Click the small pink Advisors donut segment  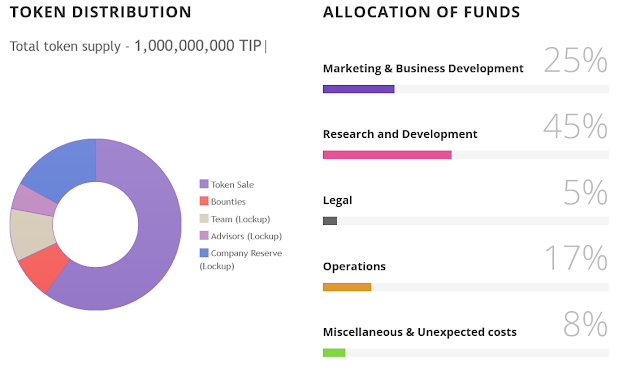[x=35, y=201]
